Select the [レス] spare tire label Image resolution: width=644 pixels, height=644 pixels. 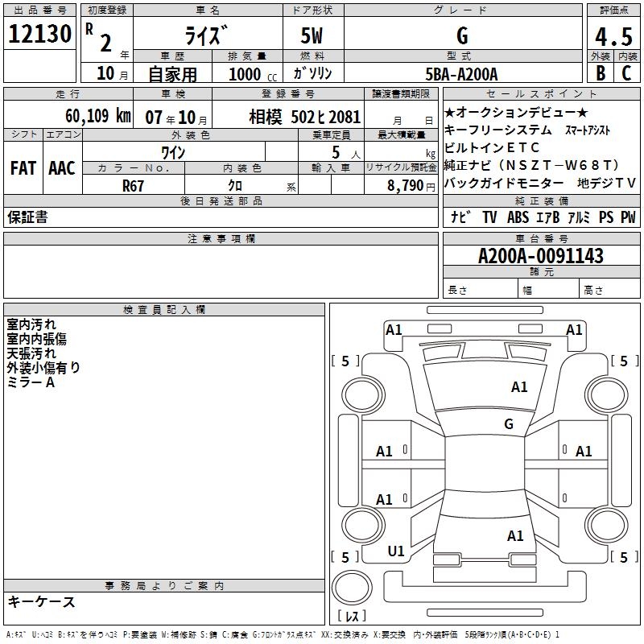click(352, 616)
